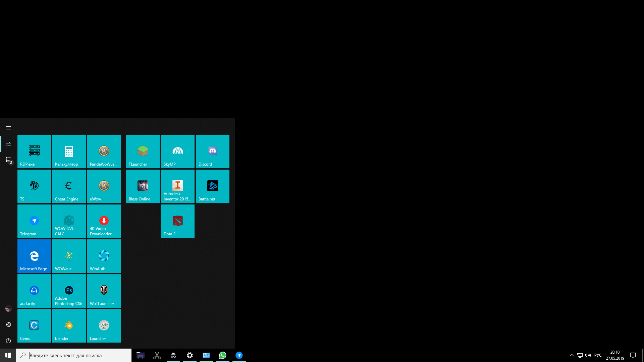Switch to all apps list view
This screenshot has width=644, height=362.
coord(8,160)
